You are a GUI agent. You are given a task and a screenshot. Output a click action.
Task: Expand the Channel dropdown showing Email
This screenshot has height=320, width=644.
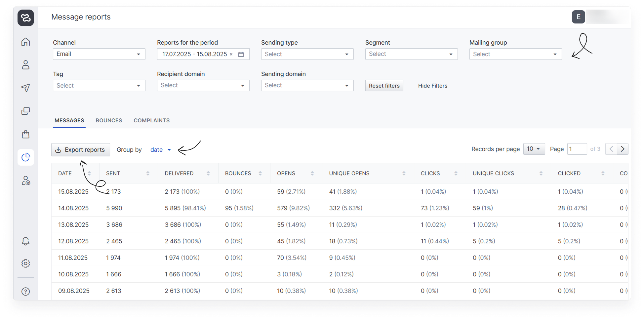99,54
